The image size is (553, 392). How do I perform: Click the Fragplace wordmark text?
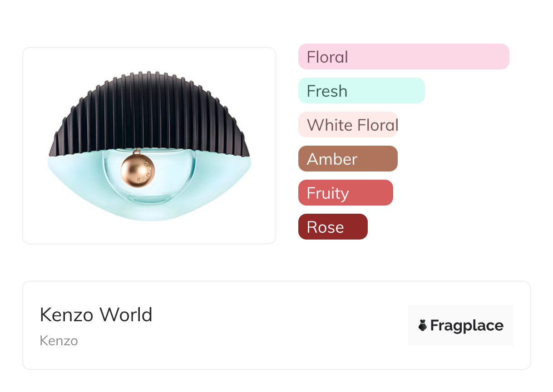pyautogui.click(x=467, y=326)
